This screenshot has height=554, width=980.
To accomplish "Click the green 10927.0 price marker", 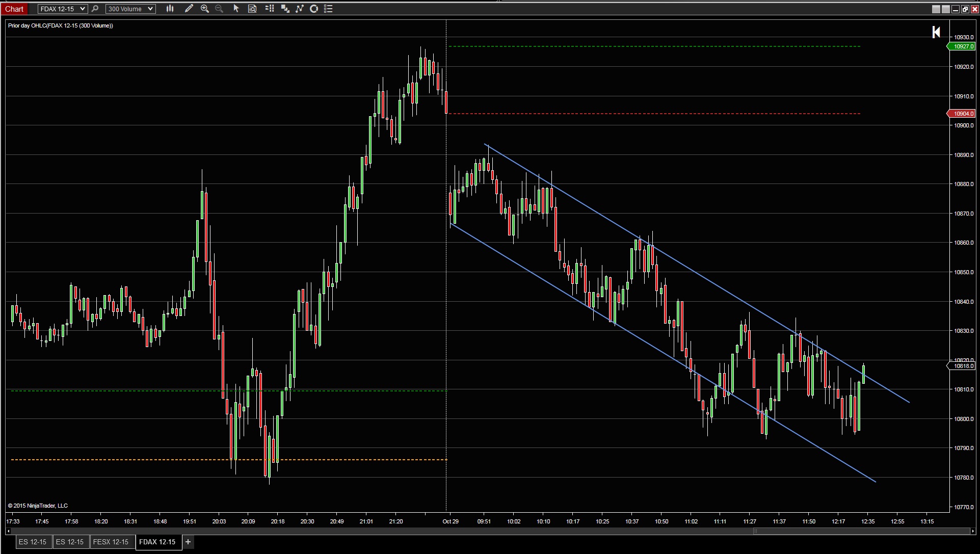I will coord(963,46).
